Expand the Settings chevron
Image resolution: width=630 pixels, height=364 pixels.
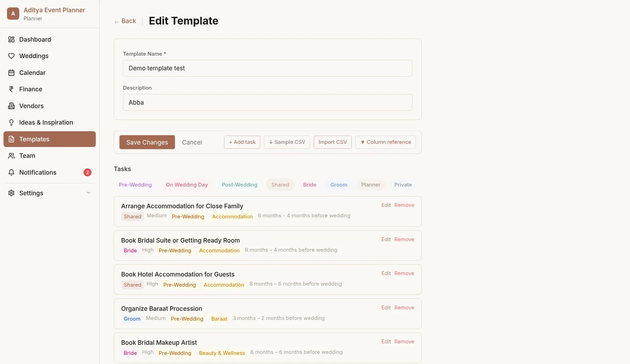point(89,193)
